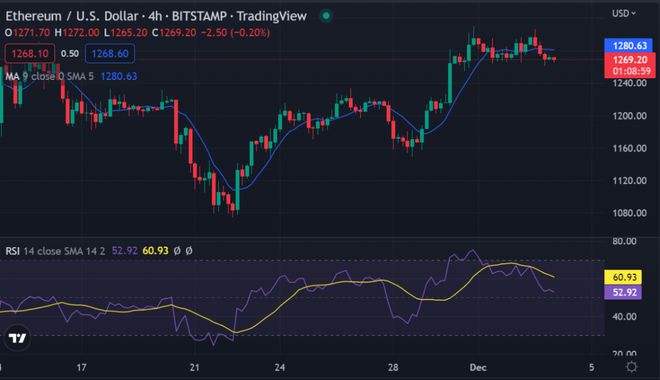Click the green market status indicator

(326, 16)
